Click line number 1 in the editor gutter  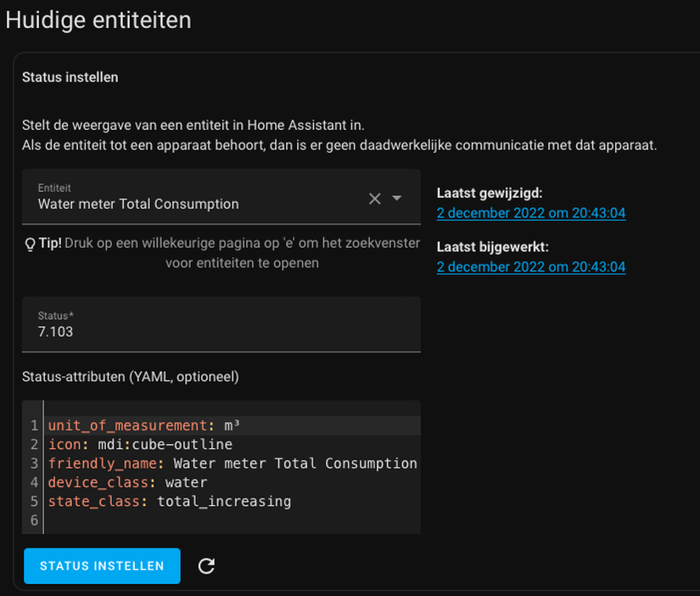click(x=35, y=425)
